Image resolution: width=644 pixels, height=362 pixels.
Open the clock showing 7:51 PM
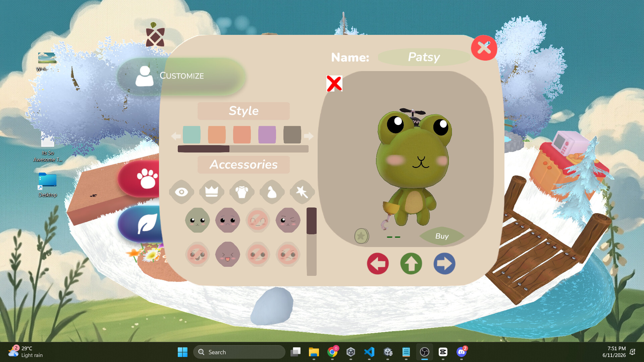[614, 352]
